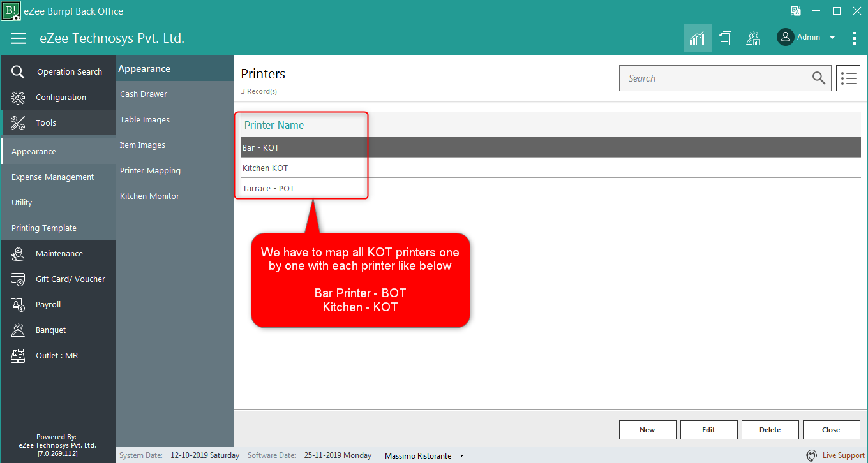Screen dimensions: 868x463
Task: Select the Kitchen KOT printer row
Action: click(551, 168)
